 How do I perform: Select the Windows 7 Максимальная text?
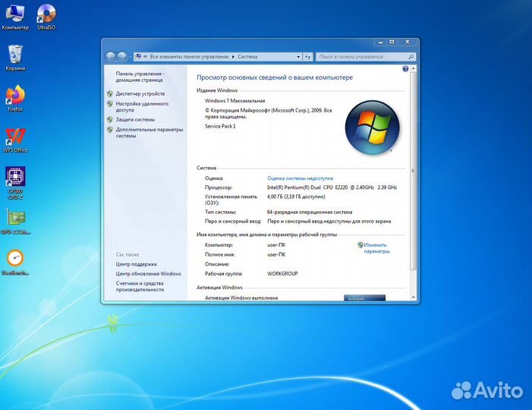click(235, 101)
